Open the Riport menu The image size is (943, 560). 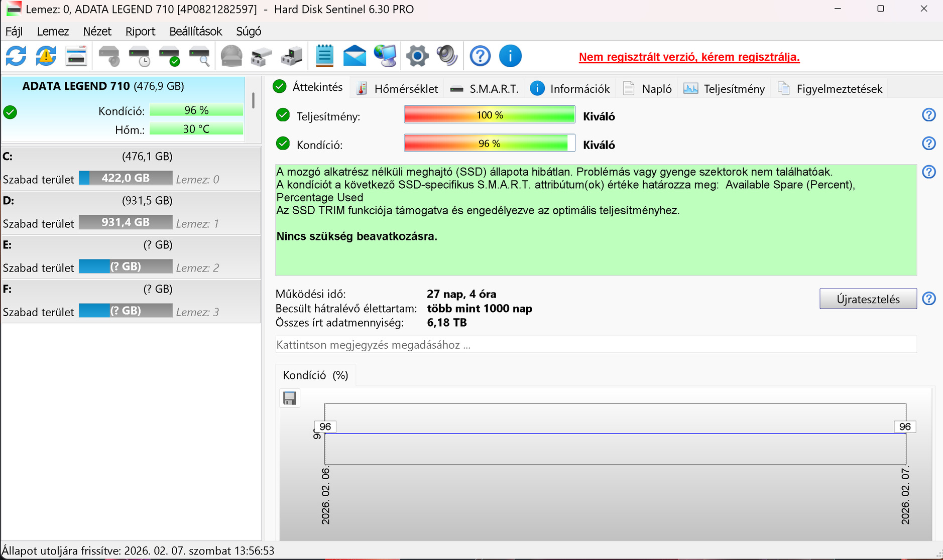pos(140,31)
